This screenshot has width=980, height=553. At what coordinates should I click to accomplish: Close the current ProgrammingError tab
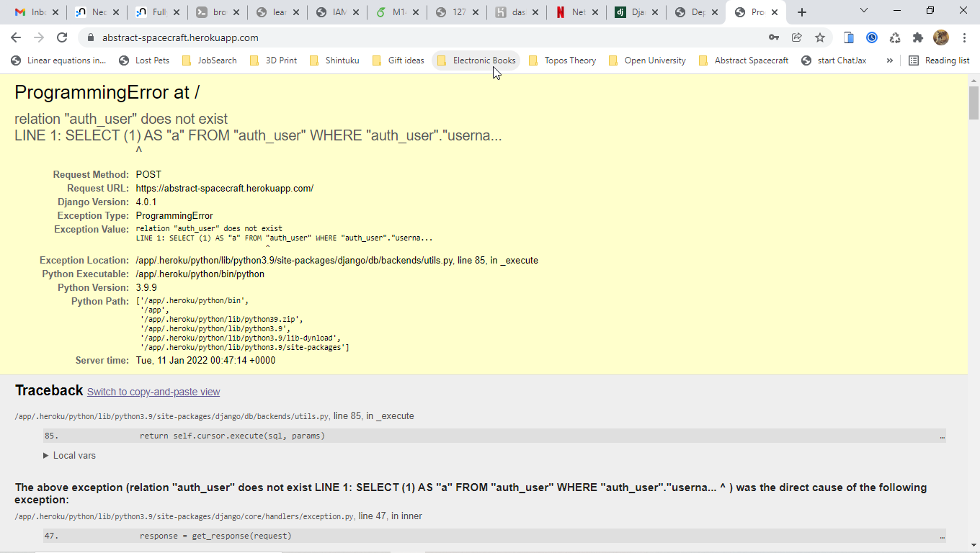tap(775, 12)
